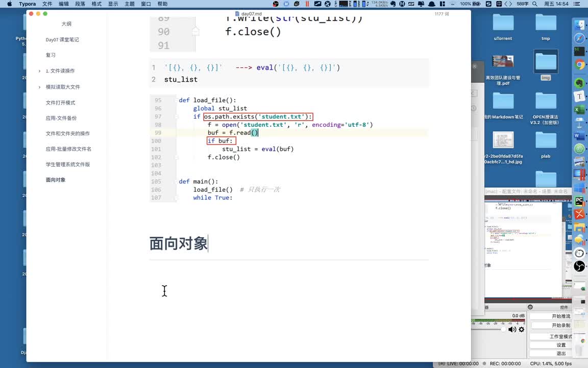Open Finder from the Dock
The width and height of the screenshot is (588, 368).
point(579,26)
